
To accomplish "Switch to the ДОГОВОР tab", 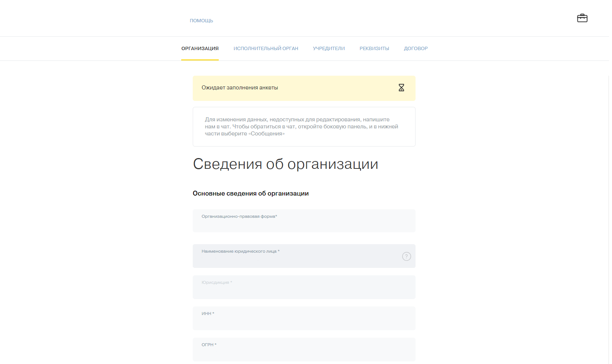I will point(416,49).
